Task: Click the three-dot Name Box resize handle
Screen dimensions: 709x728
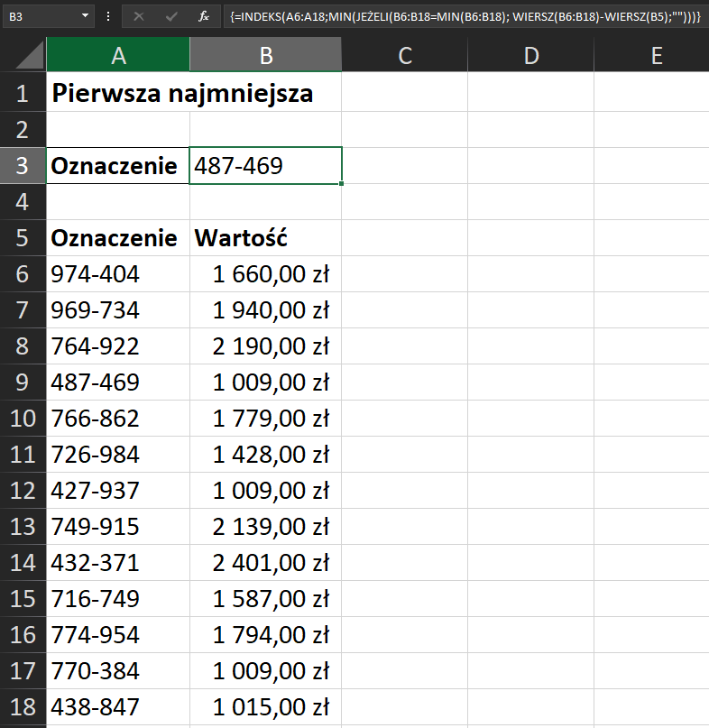Action: click(x=108, y=16)
